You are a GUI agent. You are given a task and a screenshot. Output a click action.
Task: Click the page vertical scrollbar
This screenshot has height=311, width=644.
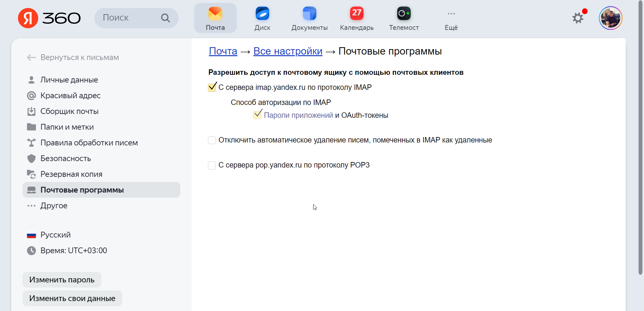click(x=640, y=138)
